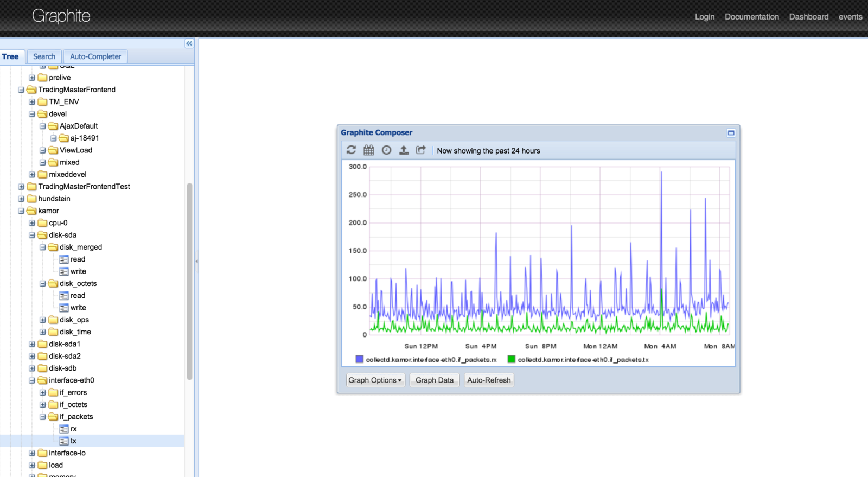Click the tree panel vertical scrollbar
Screen dimensions: 868x477
(x=189, y=281)
